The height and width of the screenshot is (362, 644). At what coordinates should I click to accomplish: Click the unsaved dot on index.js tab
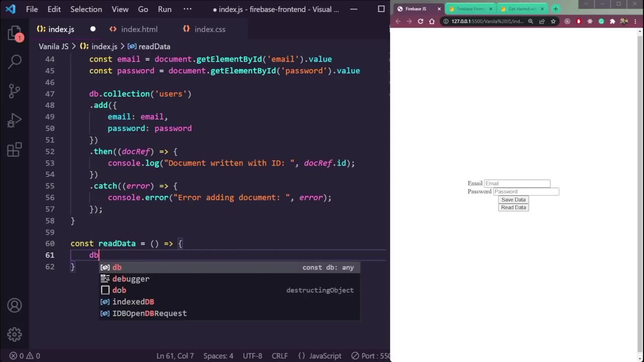pyautogui.click(x=93, y=29)
